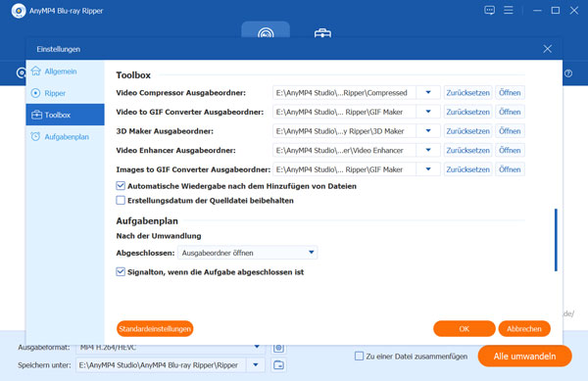Viewport: 588px width, 381px height.
Task: Click the Speichern unter path field
Action: pos(162,365)
